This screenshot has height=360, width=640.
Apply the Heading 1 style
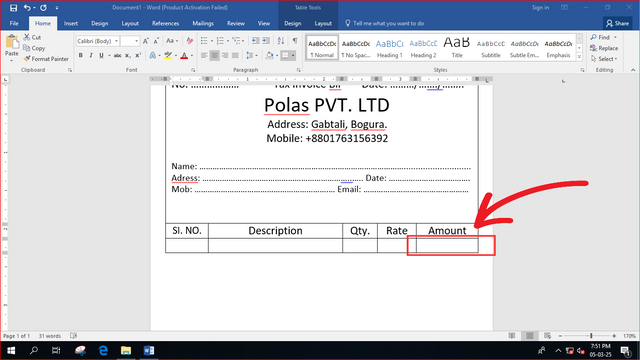coord(389,48)
